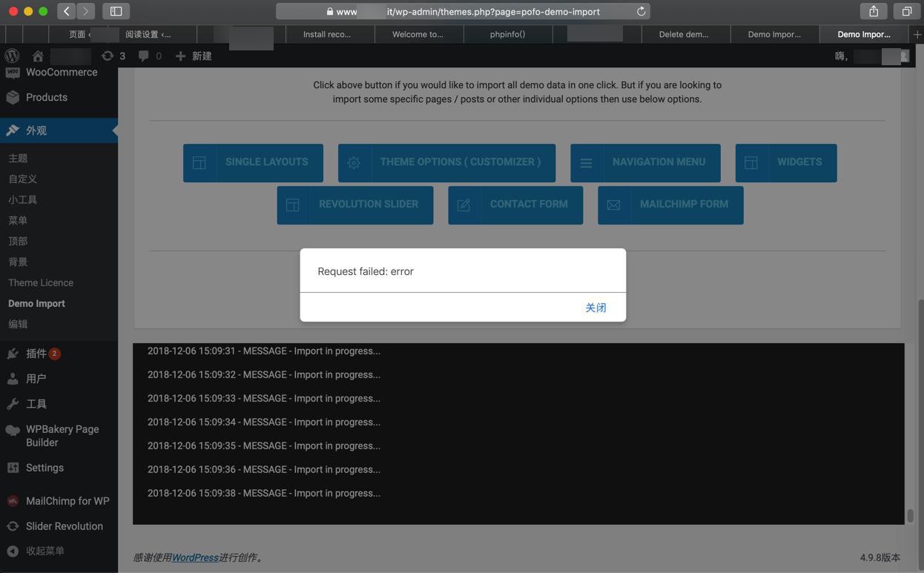Screen dimensions: 924x573
Task: Visit site via home icon in admin bar
Action: click(38, 56)
